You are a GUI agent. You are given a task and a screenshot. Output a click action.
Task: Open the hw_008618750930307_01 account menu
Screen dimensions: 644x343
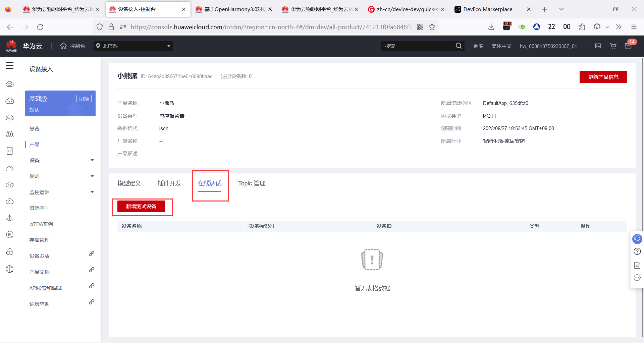tap(548, 46)
